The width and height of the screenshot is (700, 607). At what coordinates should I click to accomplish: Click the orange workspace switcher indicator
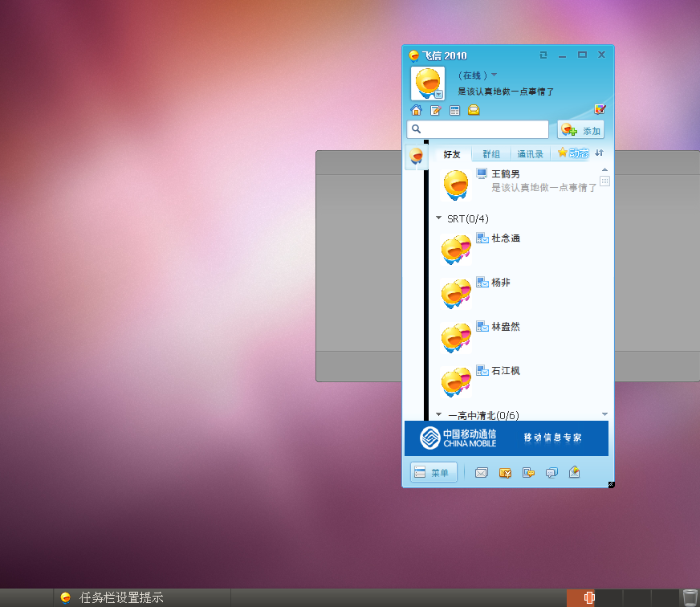click(580, 597)
